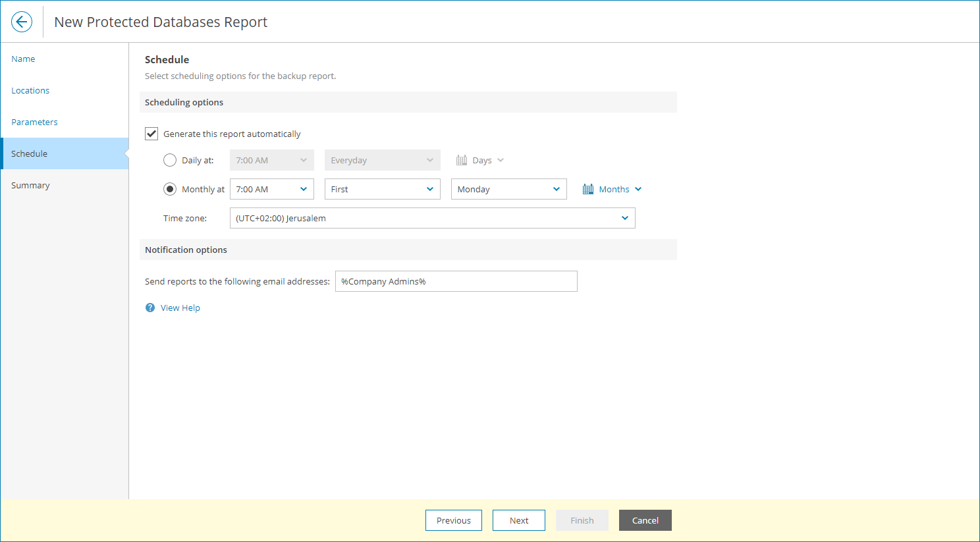
Task: Select the Monthly at radio button
Action: (x=170, y=189)
